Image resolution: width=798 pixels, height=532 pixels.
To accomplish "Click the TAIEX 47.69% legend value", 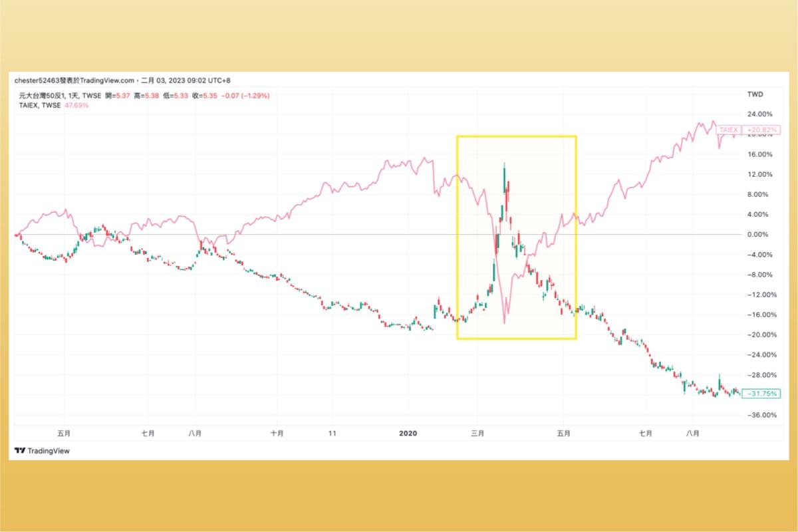I will pyautogui.click(x=76, y=104).
